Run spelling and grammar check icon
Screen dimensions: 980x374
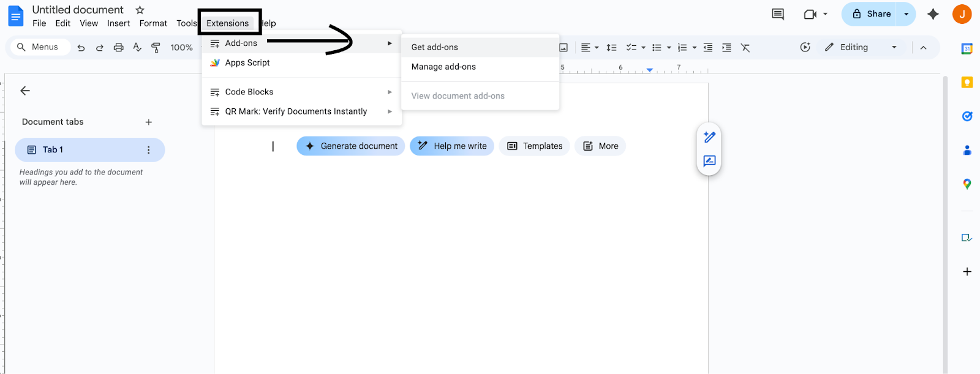pyautogui.click(x=137, y=48)
